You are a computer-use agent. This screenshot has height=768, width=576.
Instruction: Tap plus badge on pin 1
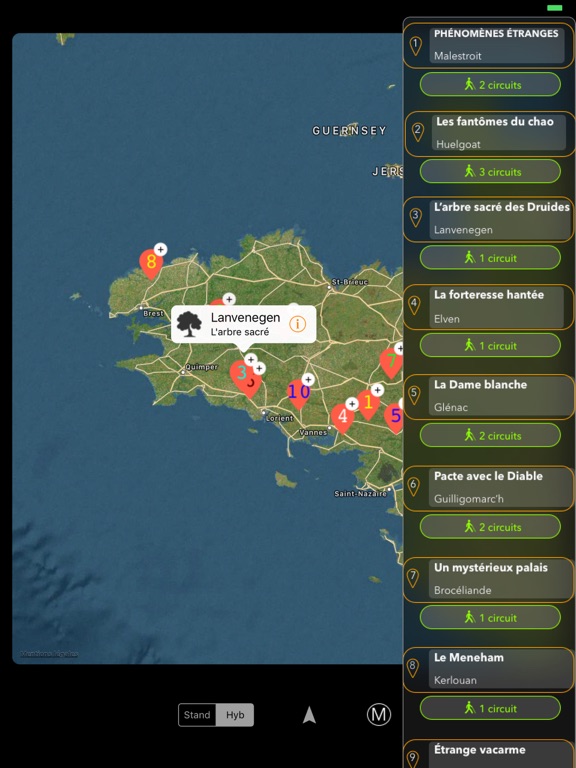[x=377, y=390]
